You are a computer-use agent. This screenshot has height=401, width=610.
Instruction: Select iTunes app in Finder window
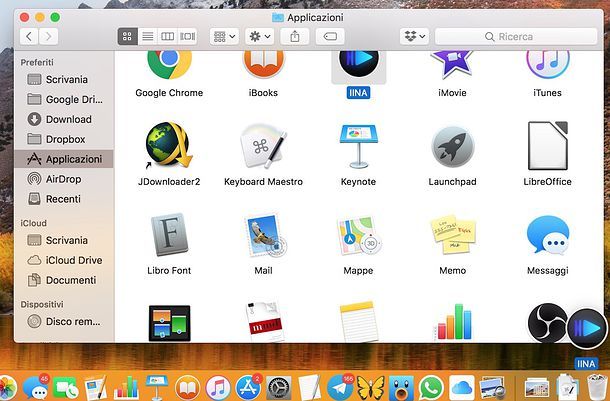(547, 65)
